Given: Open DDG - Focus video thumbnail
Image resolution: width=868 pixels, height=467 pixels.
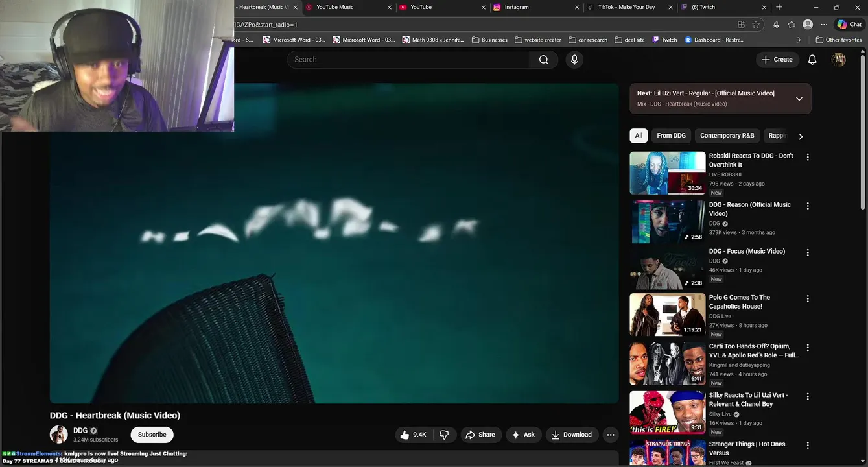Looking at the screenshot, I should pos(667,269).
